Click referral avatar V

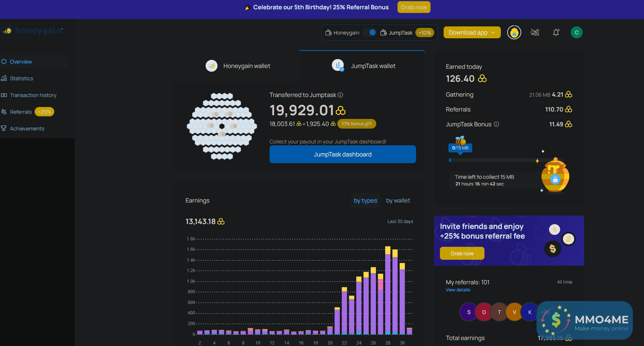(515, 312)
